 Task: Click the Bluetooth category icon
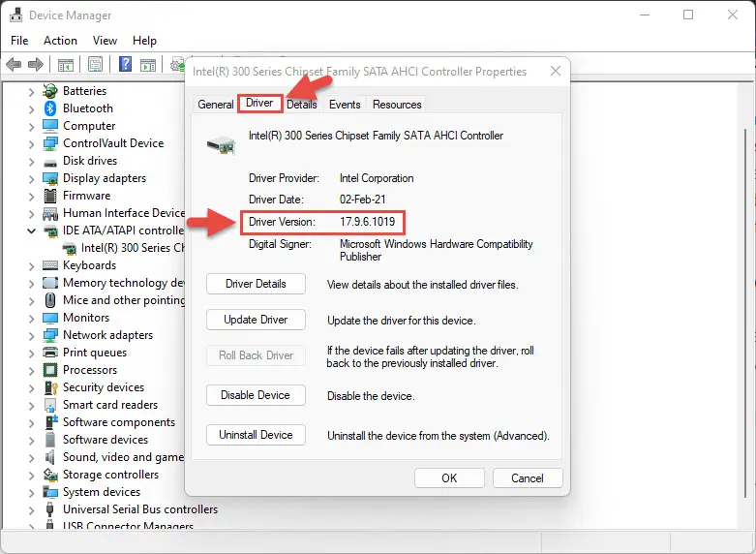point(50,108)
